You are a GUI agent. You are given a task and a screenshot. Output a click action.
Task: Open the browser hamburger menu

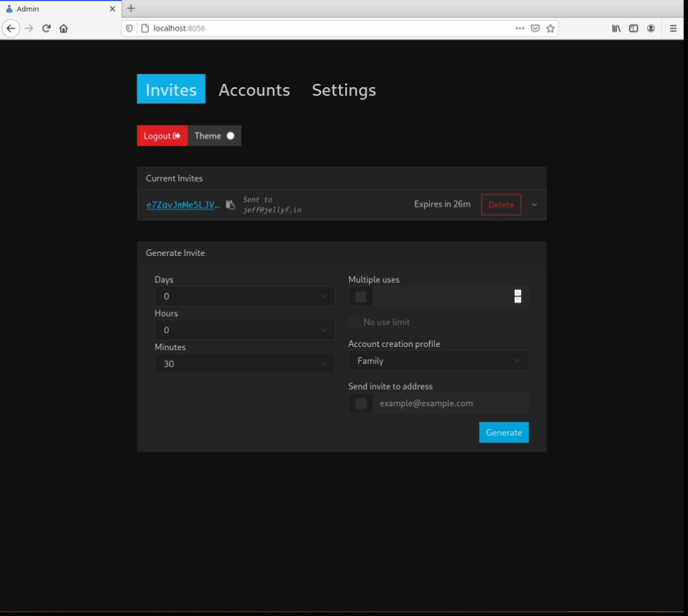(x=673, y=28)
